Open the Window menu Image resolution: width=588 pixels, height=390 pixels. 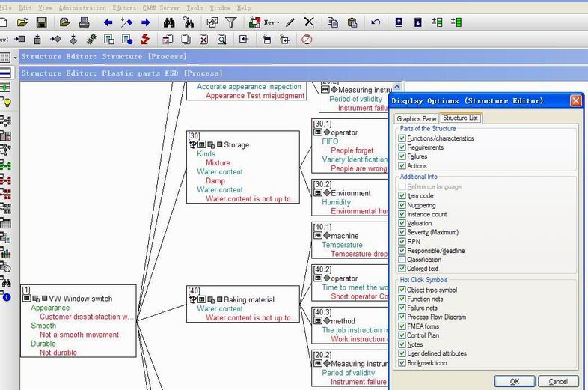click(x=220, y=8)
